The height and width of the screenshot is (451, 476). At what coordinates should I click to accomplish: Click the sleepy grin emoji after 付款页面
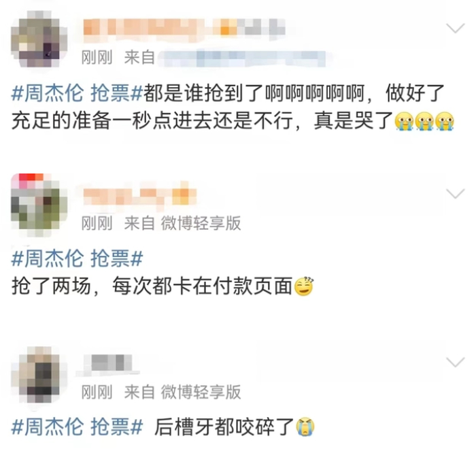304,286
